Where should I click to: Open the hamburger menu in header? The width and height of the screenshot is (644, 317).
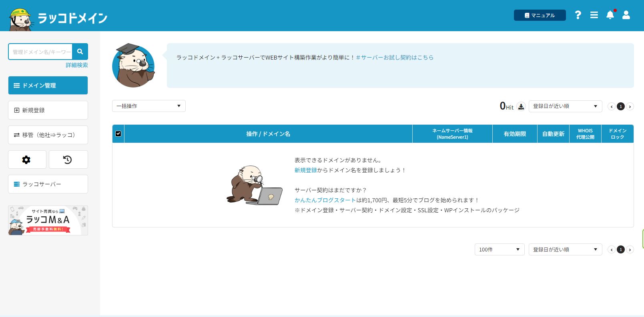(594, 15)
